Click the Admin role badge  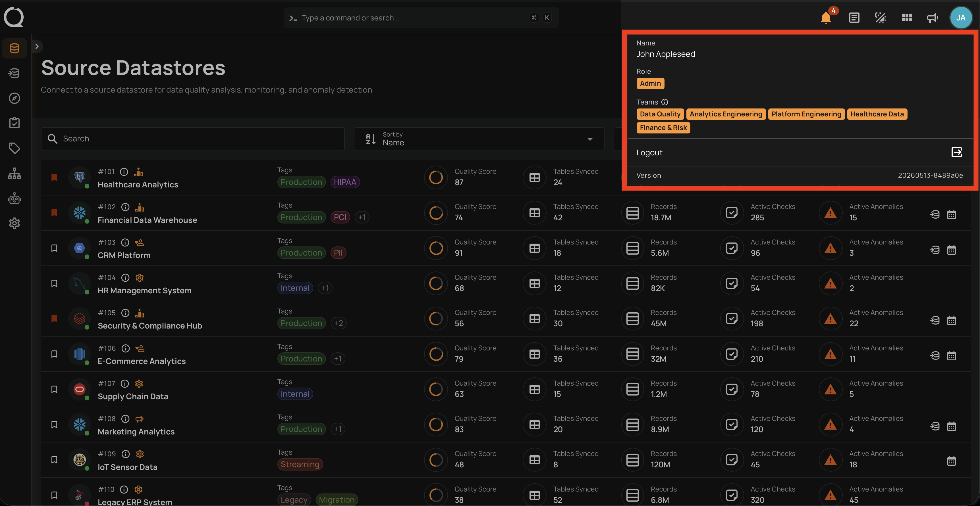pos(650,84)
